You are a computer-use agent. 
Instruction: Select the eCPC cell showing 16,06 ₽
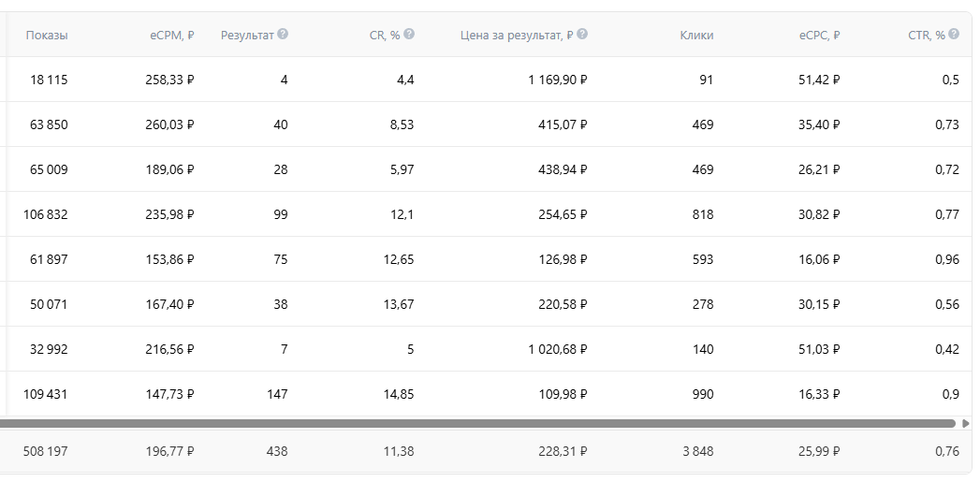[x=819, y=259]
